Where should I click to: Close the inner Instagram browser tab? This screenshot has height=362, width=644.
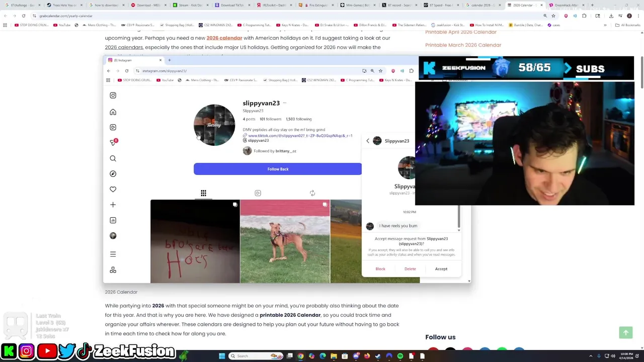160,60
